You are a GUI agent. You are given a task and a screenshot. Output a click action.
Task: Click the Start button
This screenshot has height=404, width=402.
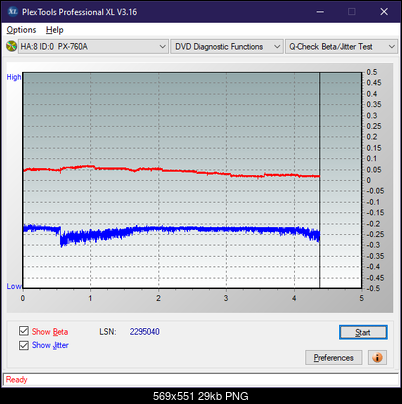tap(363, 332)
